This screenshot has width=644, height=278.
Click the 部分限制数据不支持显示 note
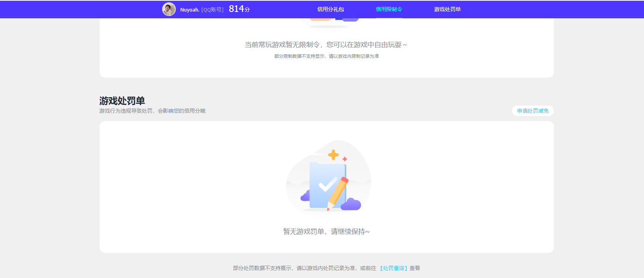click(326, 56)
